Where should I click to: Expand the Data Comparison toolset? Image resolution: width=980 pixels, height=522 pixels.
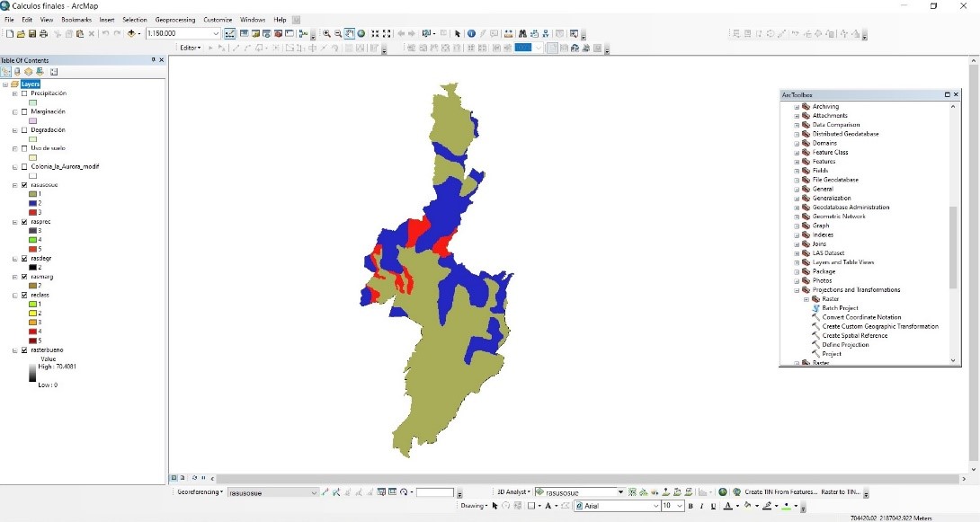point(797,125)
